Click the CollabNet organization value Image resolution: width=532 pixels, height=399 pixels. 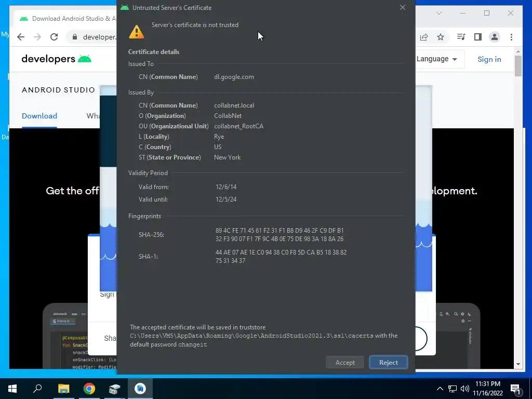pos(228,116)
